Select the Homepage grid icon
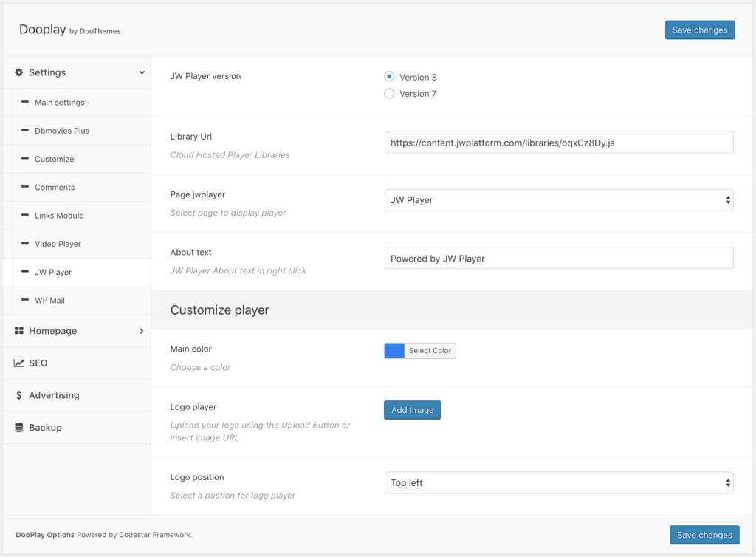Screen dimensions: 756x557 click(18, 331)
